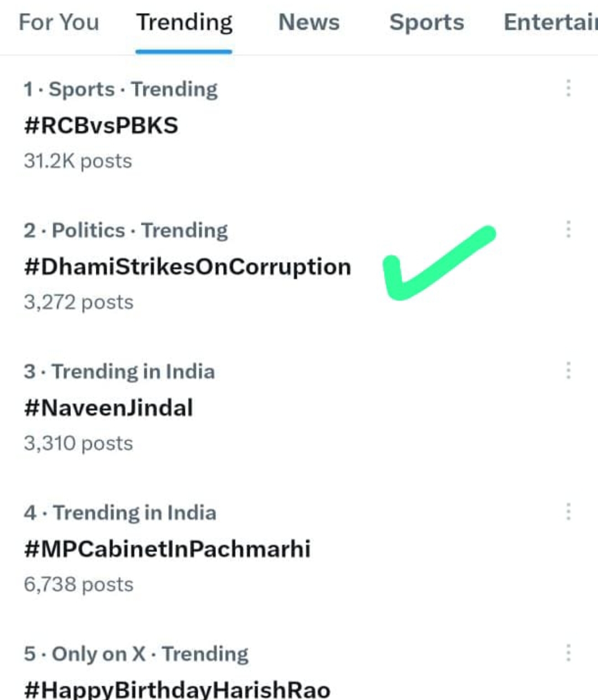This screenshot has width=598, height=700.
Task: Open the #DhamiStrikesOnCorruption hashtag
Action: (x=187, y=267)
